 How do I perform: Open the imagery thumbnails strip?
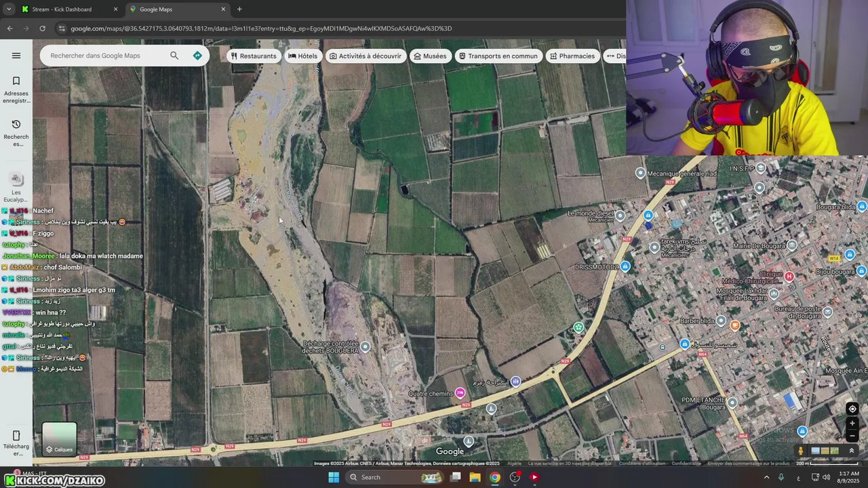click(x=825, y=451)
